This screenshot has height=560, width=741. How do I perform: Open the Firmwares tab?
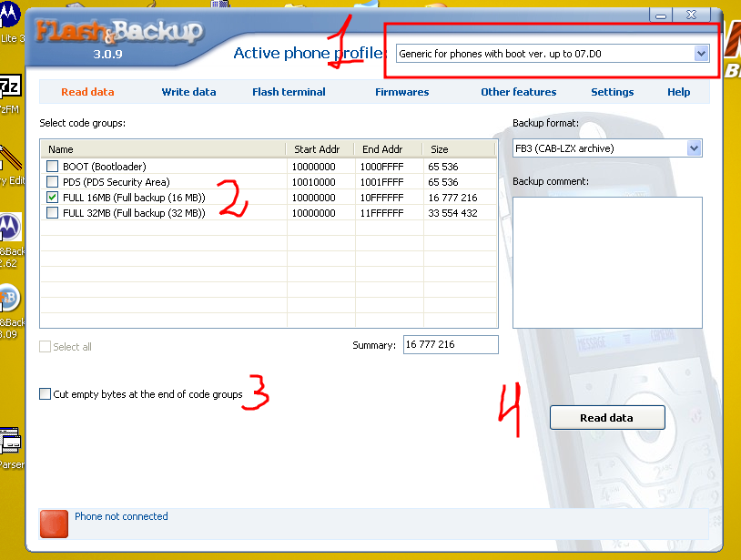coord(402,92)
